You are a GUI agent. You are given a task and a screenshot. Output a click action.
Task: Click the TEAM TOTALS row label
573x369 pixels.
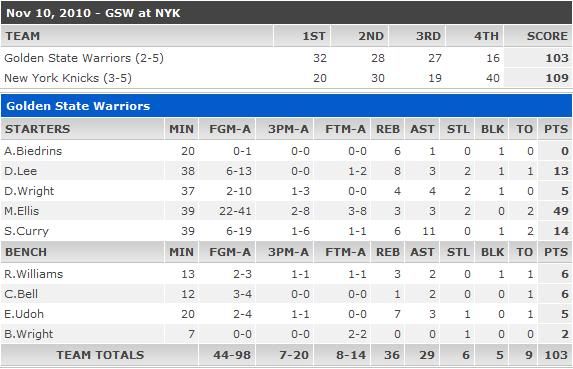100,355
